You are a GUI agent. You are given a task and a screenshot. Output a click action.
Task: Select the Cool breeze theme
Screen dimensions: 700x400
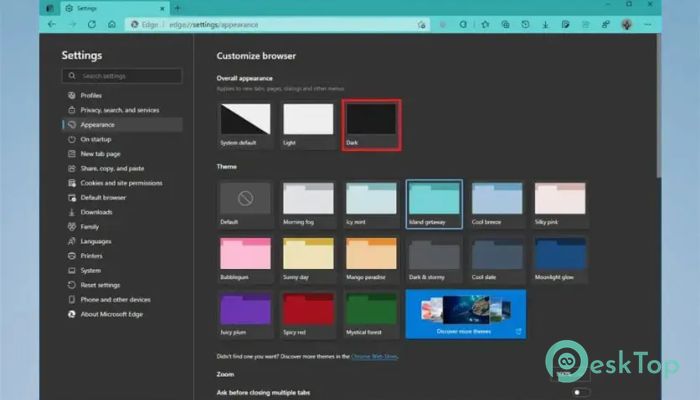pyautogui.click(x=497, y=204)
